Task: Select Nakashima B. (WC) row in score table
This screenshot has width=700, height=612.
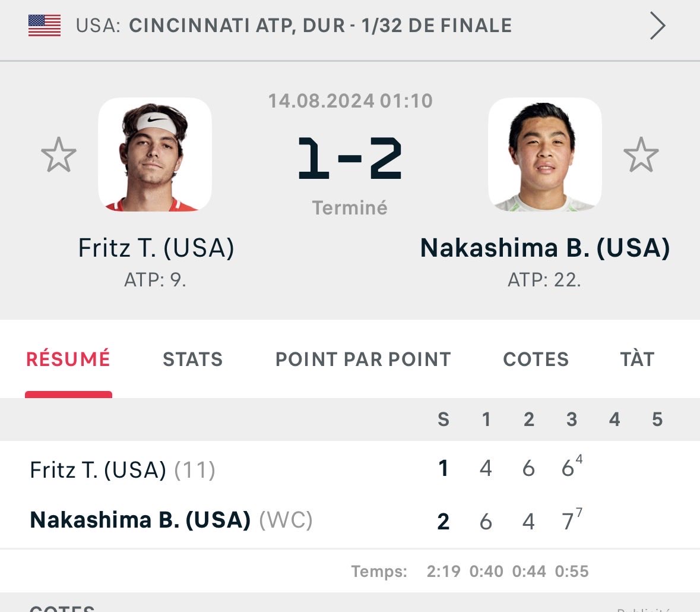Action: click(350, 521)
